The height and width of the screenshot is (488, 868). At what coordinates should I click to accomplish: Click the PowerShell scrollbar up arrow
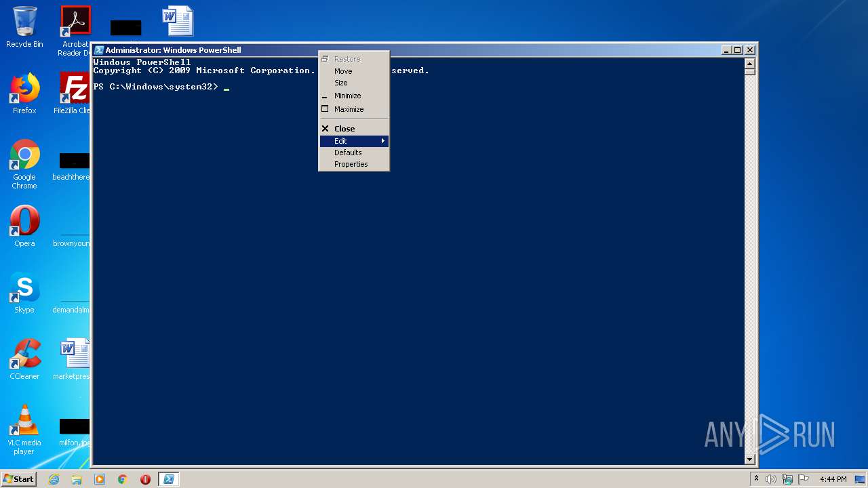(x=750, y=62)
